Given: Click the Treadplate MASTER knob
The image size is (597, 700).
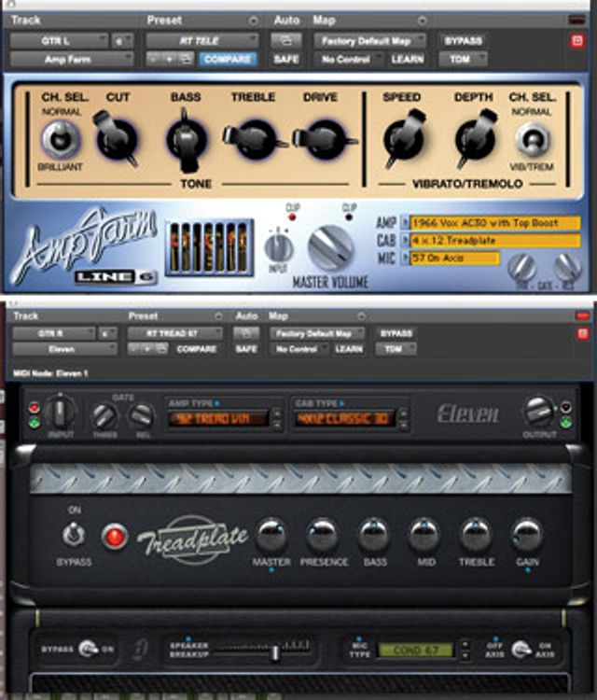Looking at the screenshot, I should 271,535.
